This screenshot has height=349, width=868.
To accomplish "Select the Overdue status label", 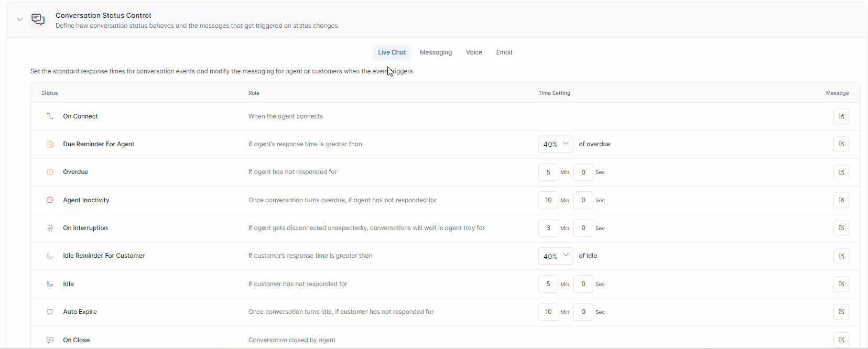I will [75, 172].
